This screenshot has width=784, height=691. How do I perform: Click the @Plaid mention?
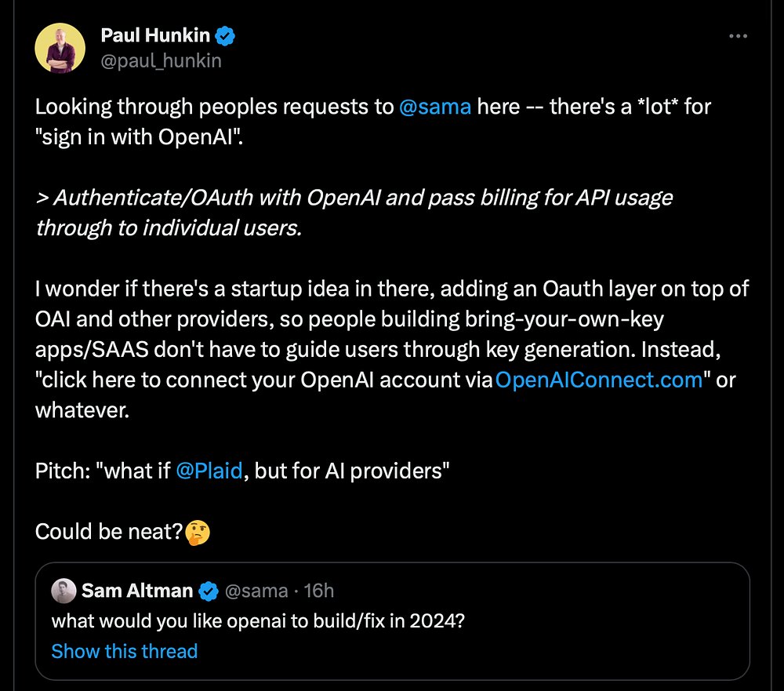tap(209, 471)
